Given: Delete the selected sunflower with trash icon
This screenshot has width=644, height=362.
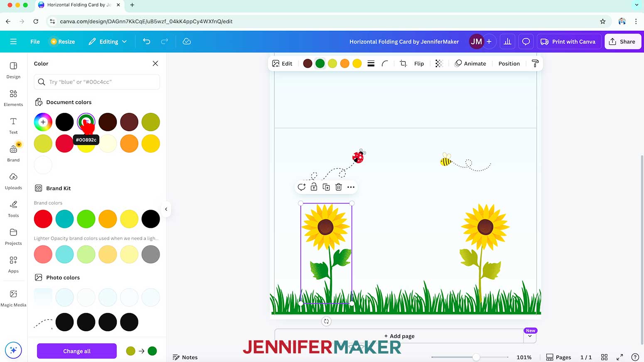Looking at the screenshot, I should click(x=339, y=187).
